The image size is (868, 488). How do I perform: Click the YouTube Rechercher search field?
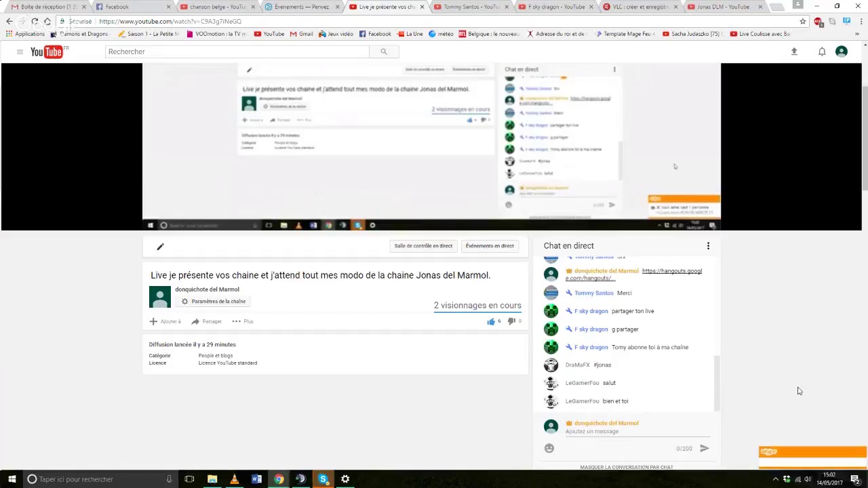tap(237, 52)
